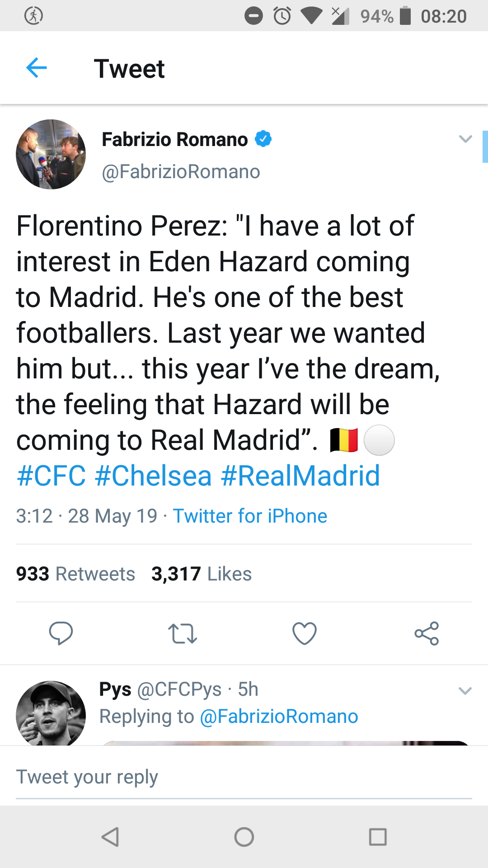Open the @FabrizioRomano mention in the reply
Image resolution: width=488 pixels, height=868 pixels.
pos(279,717)
